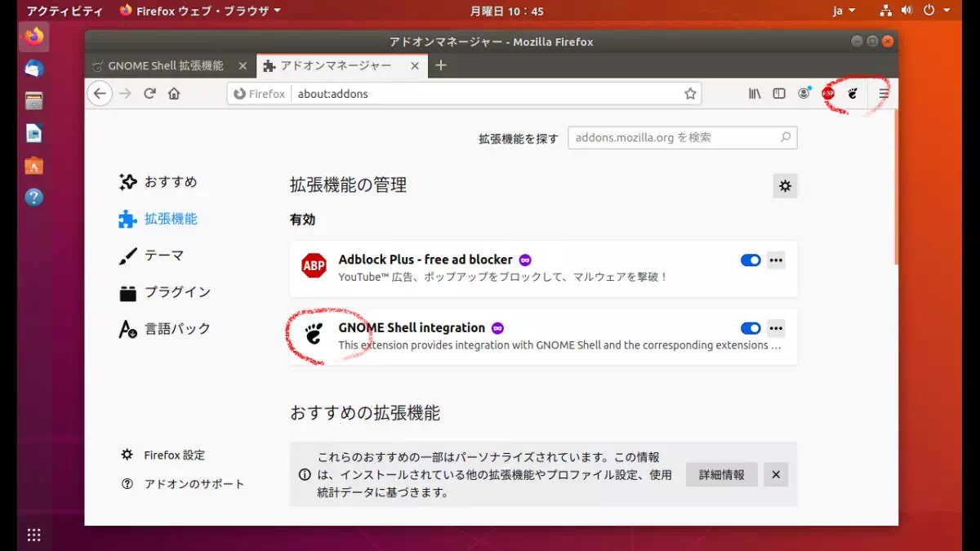Viewport: 980px width, 551px height.
Task: Open the Firefox account icon
Action: click(x=804, y=94)
